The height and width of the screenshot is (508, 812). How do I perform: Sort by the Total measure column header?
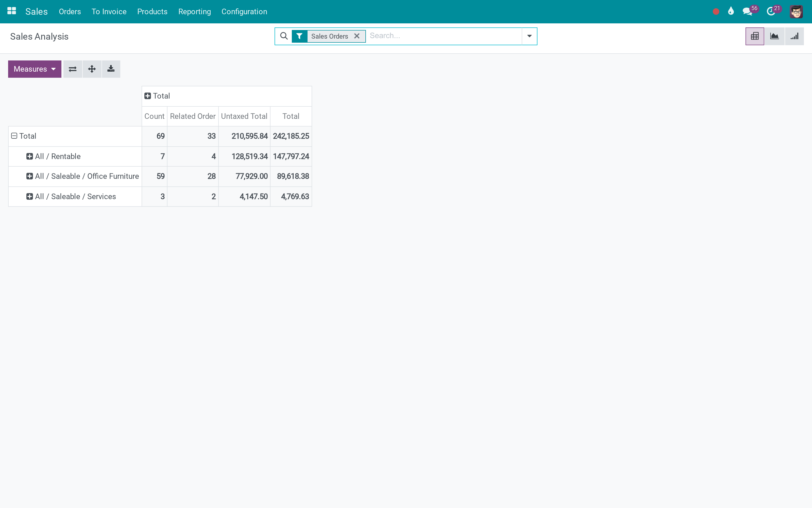coord(291,116)
